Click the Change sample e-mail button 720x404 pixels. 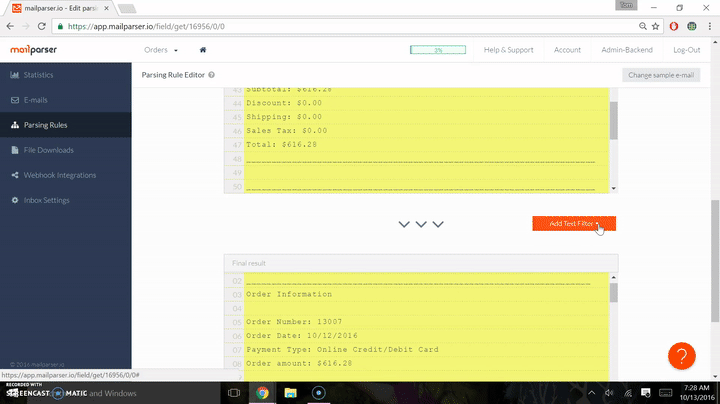[x=660, y=75]
